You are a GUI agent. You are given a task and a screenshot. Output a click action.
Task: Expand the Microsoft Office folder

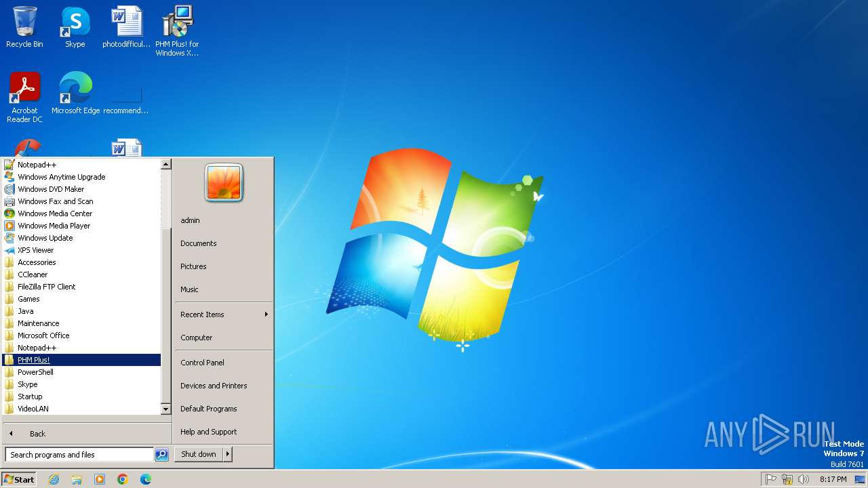pos(81,335)
